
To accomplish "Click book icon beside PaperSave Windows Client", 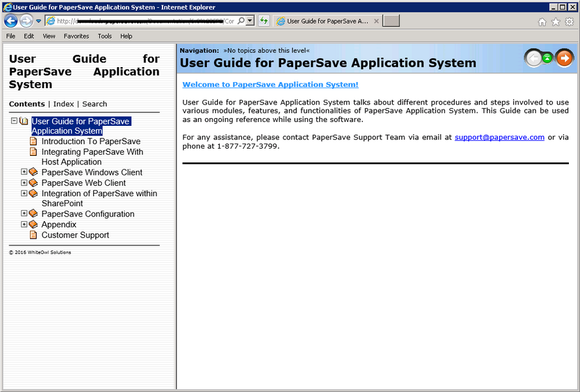I will tap(33, 172).
